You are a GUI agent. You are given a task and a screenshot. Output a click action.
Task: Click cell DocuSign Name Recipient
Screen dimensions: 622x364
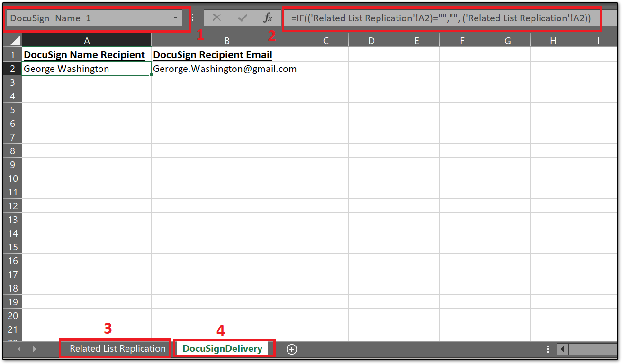pos(87,54)
